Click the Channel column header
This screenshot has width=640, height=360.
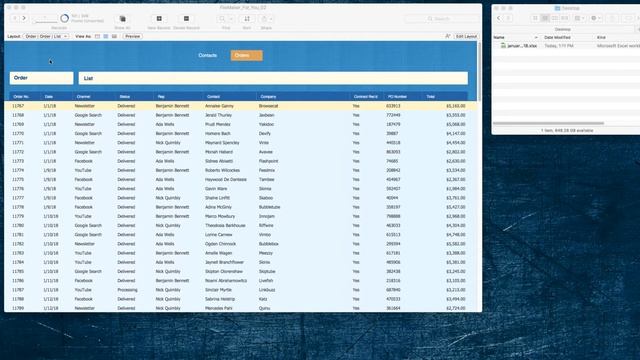(x=83, y=97)
